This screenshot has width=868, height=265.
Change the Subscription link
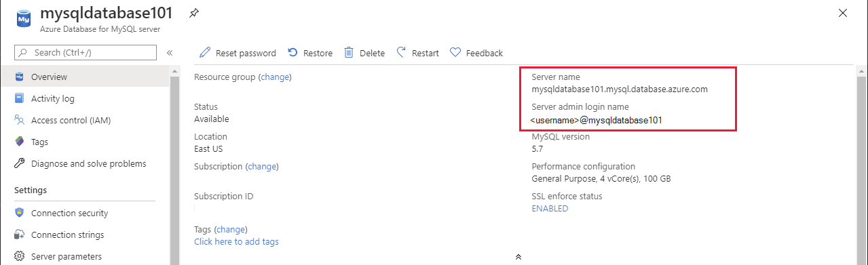[263, 166]
